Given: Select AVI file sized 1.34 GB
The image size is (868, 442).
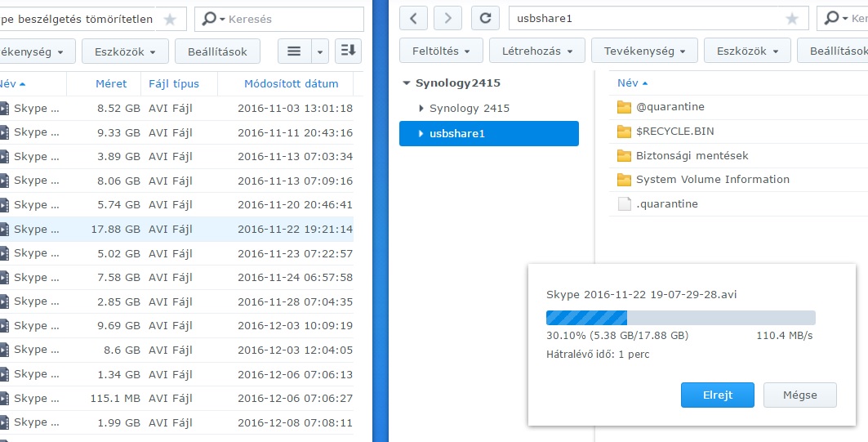Looking at the screenshot, I should (x=176, y=374).
